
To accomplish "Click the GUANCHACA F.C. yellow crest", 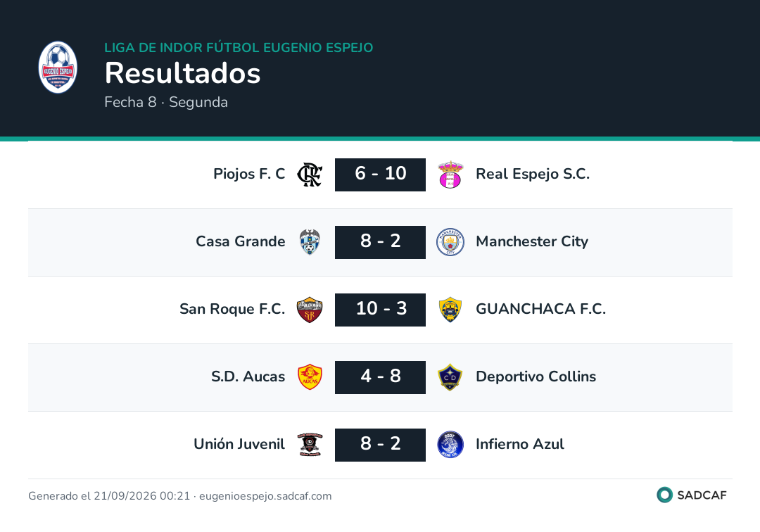I will pyautogui.click(x=450, y=310).
